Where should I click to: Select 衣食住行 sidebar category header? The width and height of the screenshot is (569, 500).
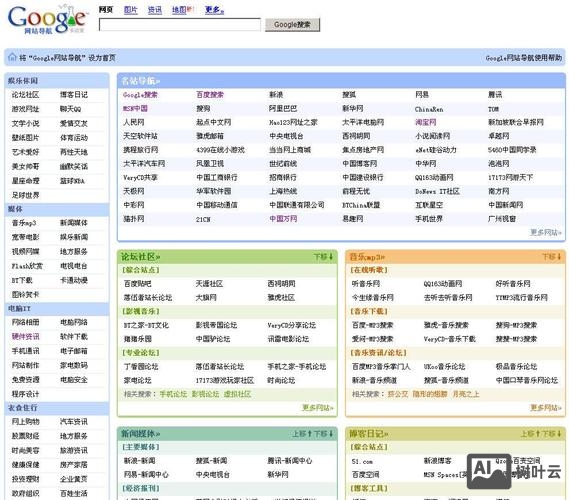tap(57, 408)
